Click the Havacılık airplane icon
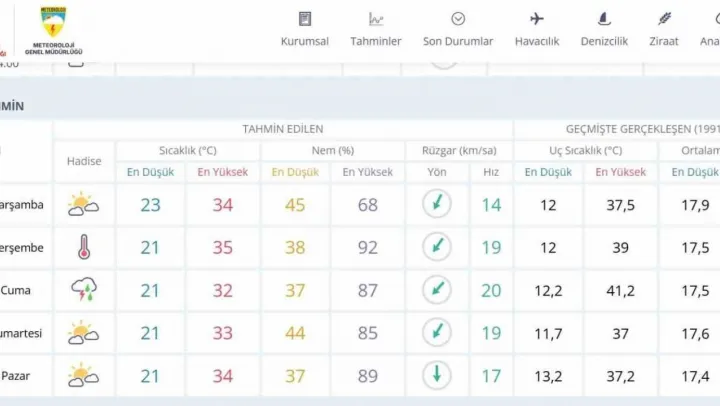Screen dimensions: 720x406 click(x=537, y=19)
